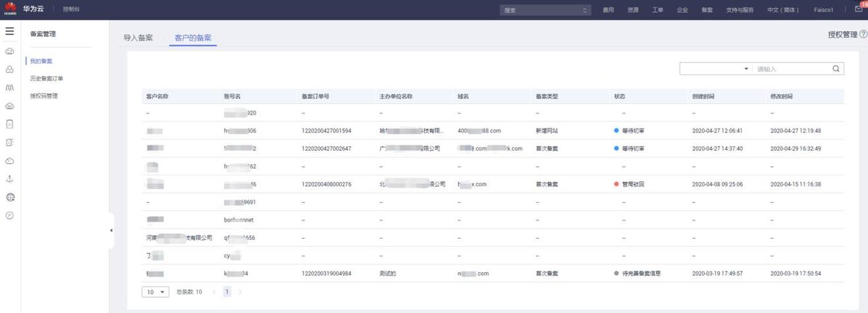This screenshot has width=868, height=313.
Task: Select 授权码管理 in the sidebar
Action: pos(44,96)
